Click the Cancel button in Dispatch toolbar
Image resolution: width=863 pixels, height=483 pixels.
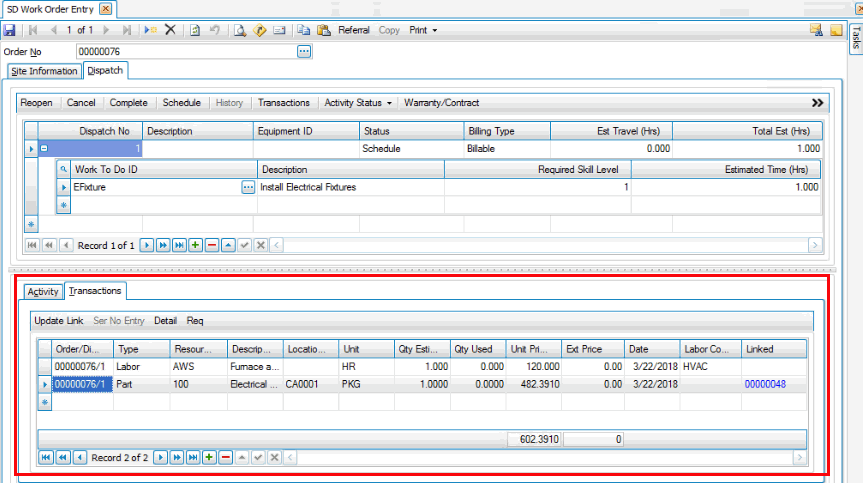pyautogui.click(x=81, y=103)
